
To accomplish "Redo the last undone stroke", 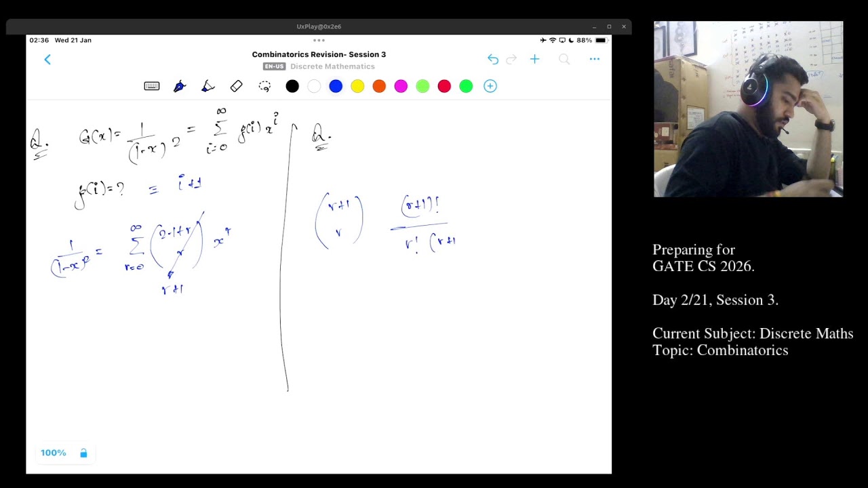I will click(x=512, y=60).
